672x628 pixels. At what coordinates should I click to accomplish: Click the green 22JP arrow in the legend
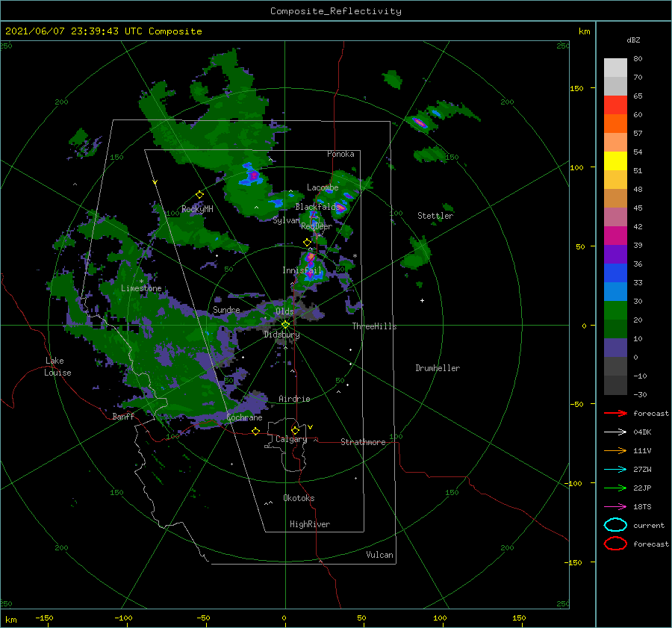pyautogui.click(x=615, y=488)
